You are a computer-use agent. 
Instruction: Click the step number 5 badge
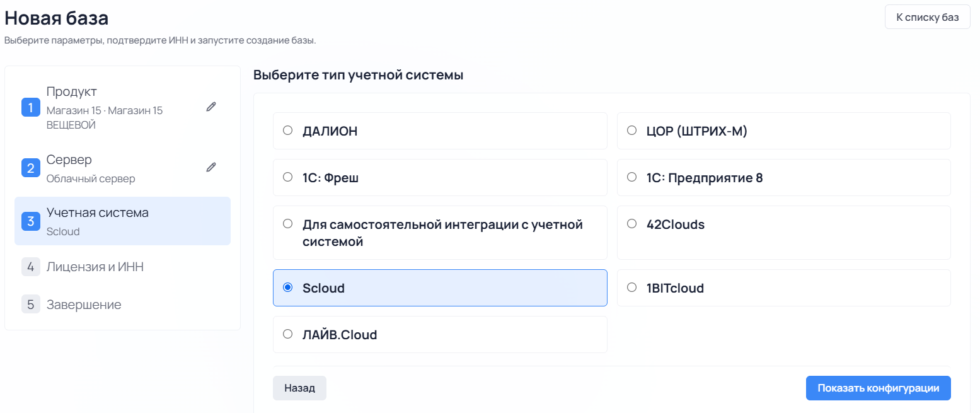(31, 305)
